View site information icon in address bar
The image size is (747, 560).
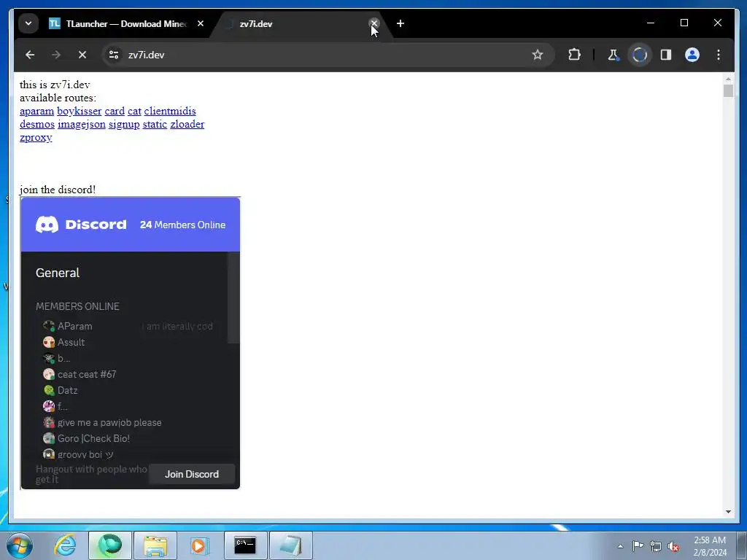tap(114, 55)
